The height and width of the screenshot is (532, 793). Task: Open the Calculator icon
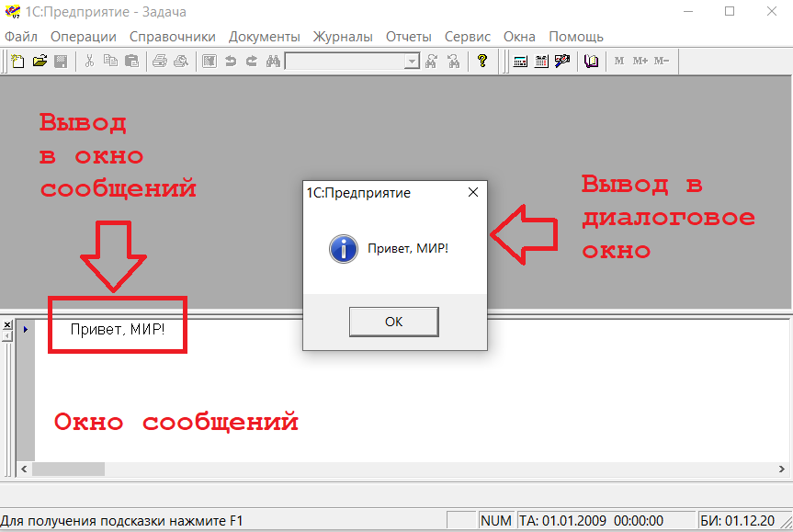[520, 62]
